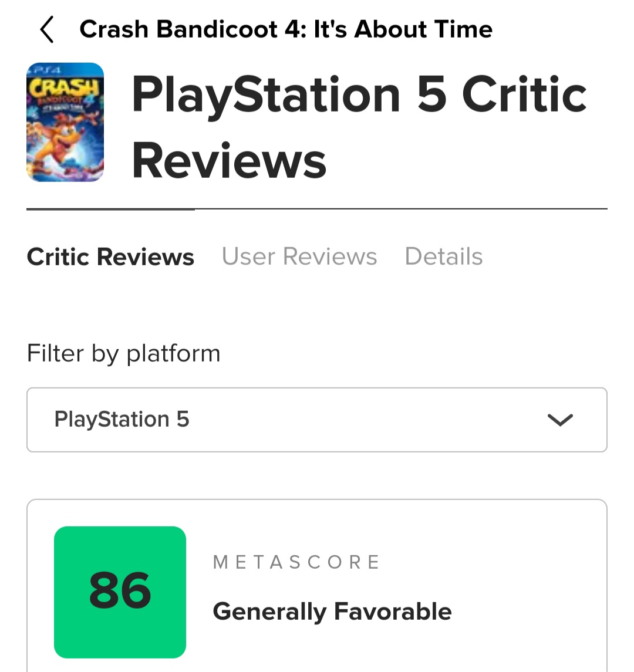This screenshot has height=672, width=634.
Task: Click the Filter by platform label
Action: click(x=123, y=353)
